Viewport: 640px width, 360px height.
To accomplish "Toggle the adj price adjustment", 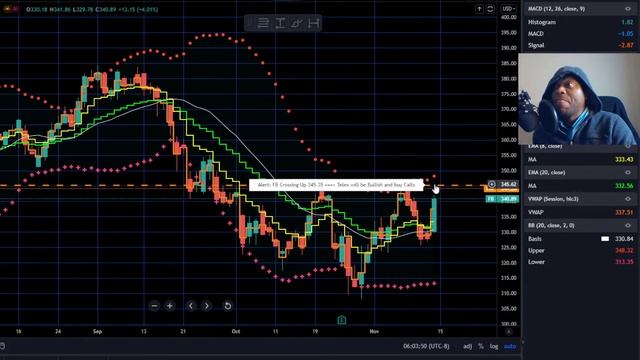I will (468, 346).
